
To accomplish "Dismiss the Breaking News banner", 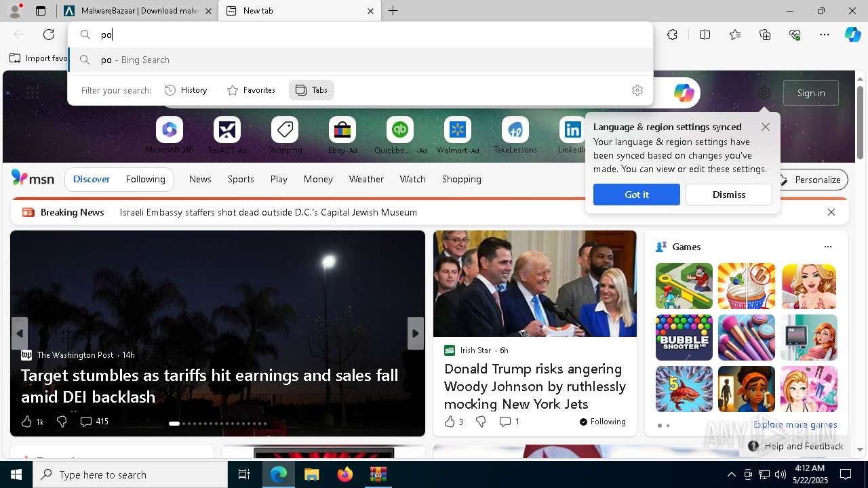I will (x=831, y=212).
